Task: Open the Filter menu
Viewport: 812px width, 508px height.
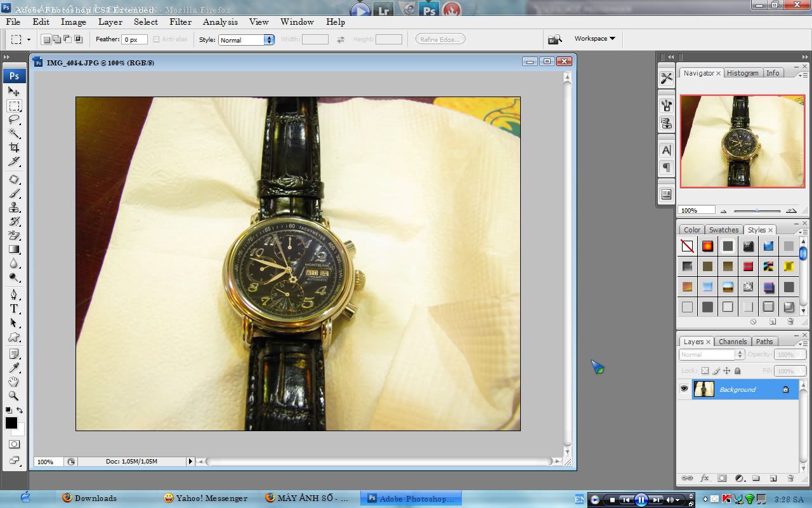Action: [x=180, y=22]
